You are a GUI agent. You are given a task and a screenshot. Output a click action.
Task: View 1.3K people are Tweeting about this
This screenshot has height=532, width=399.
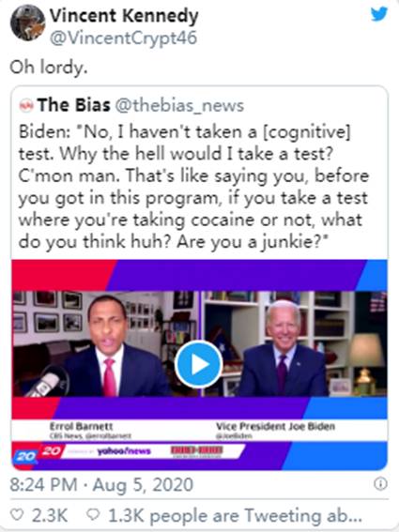point(235,516)
